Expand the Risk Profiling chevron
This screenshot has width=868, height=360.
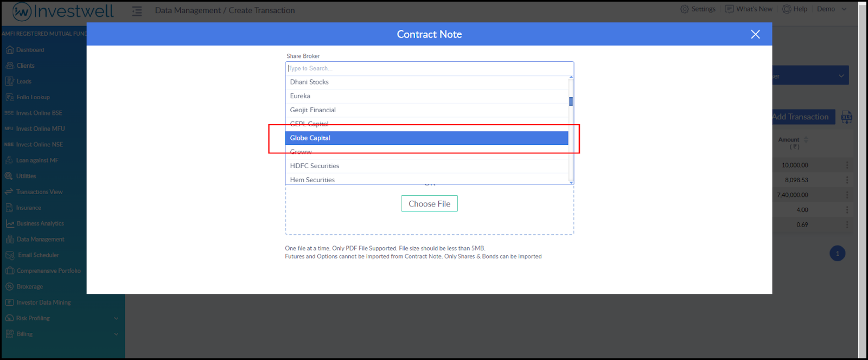point(116,318)
